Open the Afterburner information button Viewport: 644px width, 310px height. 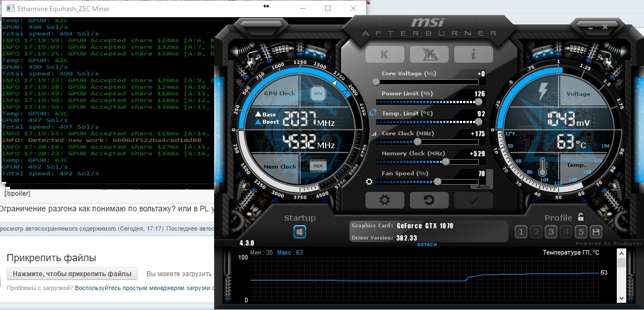(x=473, y=54)
